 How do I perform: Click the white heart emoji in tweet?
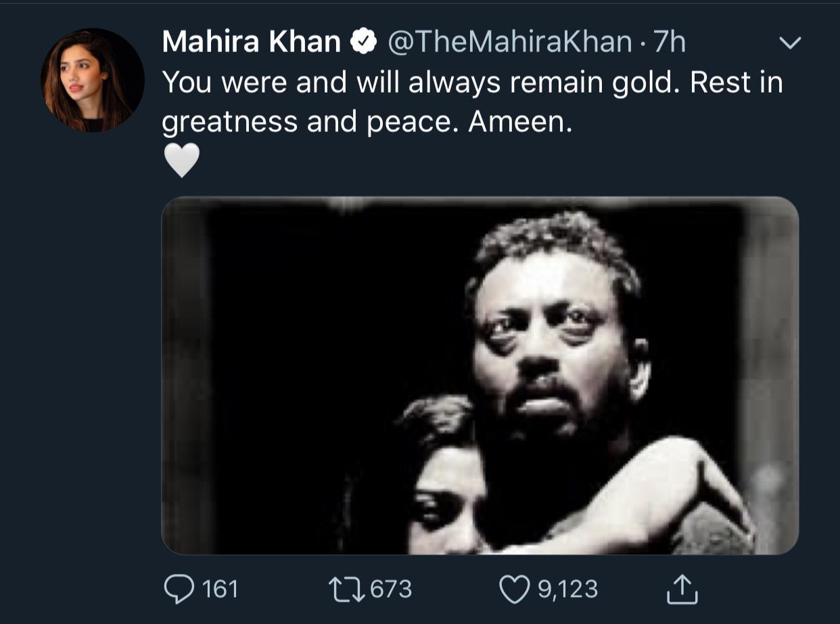point(182,160)
